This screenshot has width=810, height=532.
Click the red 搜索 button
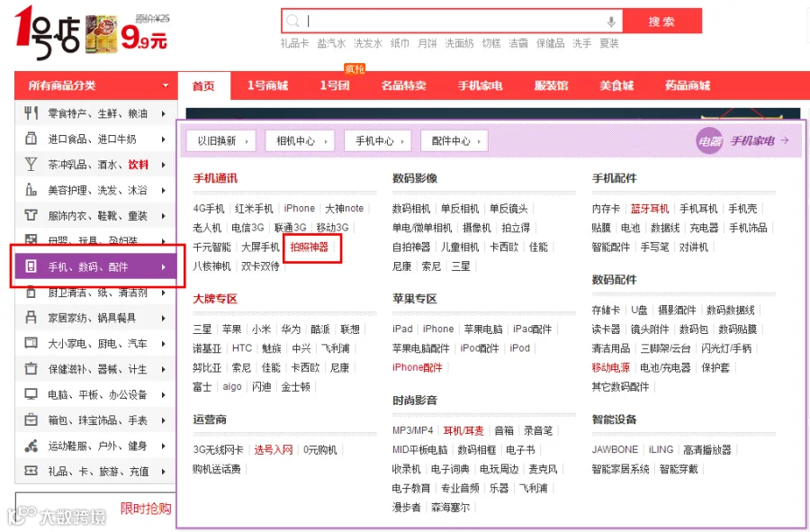coord(661,22)
